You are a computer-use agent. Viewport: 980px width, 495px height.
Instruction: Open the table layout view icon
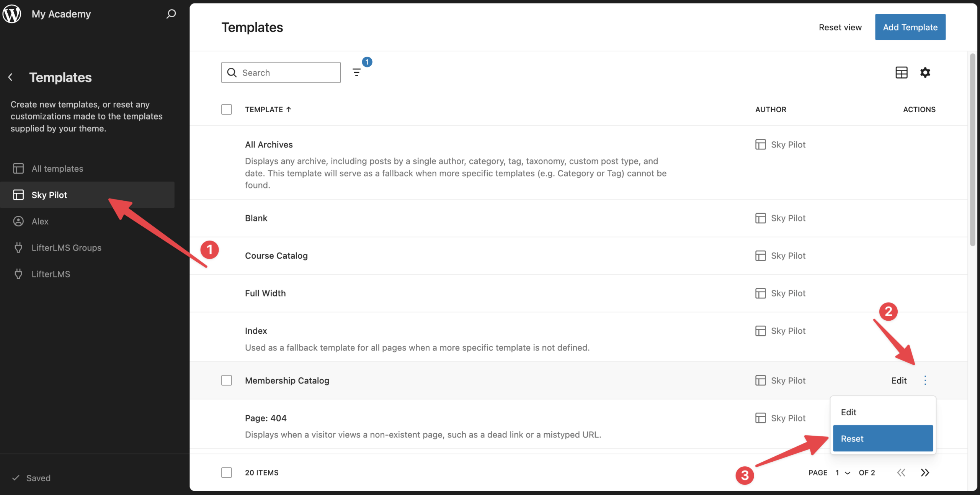901,72
